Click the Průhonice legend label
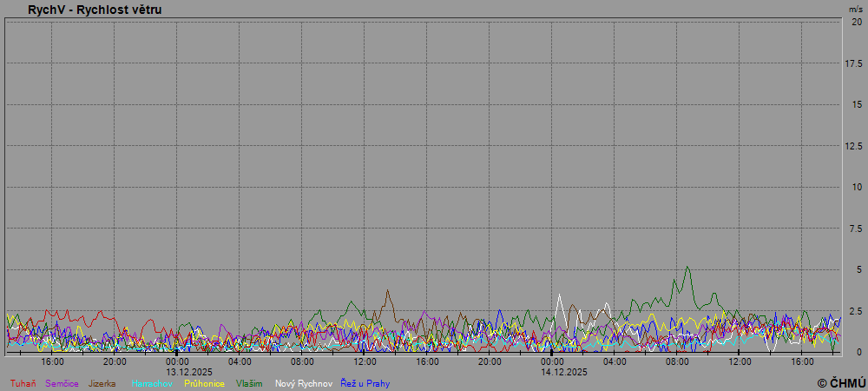Image resolution: width=868 pixels, height=391 pixels. (x=204, y=383)
